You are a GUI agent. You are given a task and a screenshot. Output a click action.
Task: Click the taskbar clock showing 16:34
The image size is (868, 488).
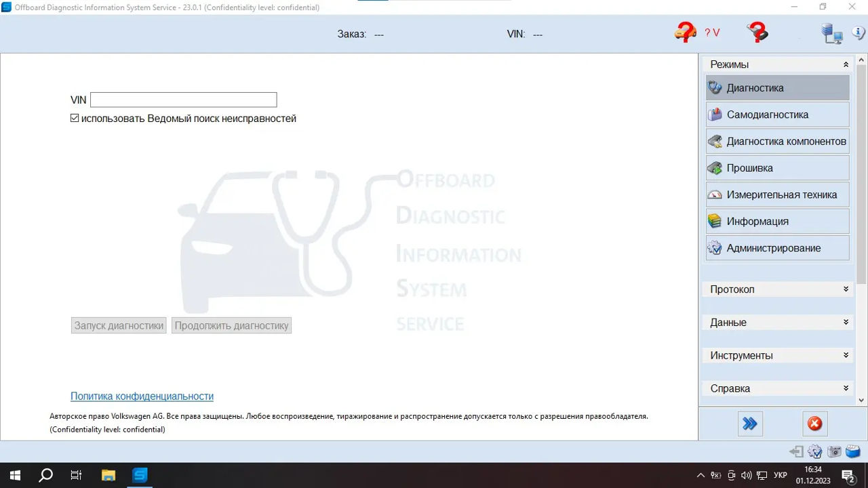click(813, 475)
